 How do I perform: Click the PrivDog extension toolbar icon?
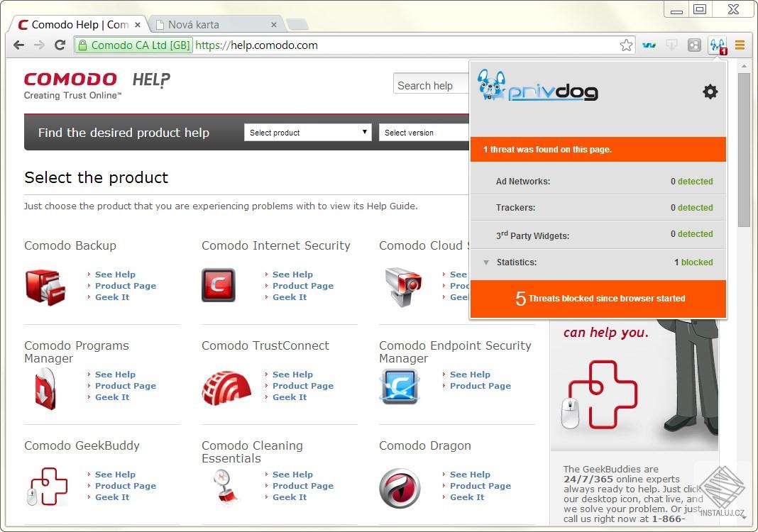click(718, 46)
